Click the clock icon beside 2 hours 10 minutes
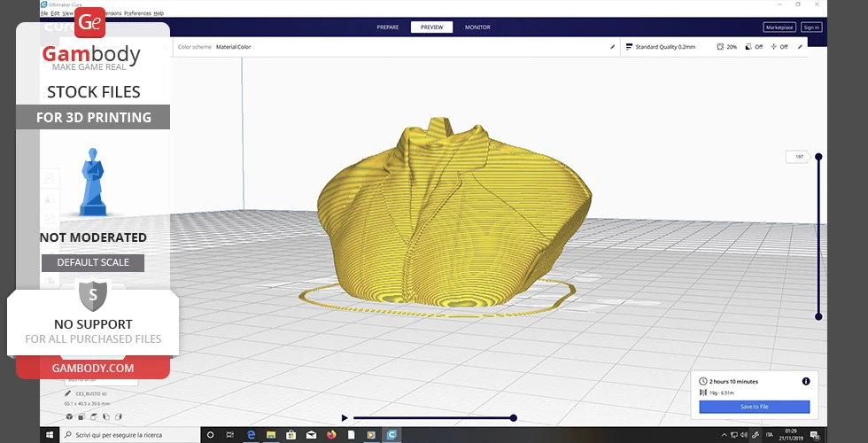Screen dimensions: 868x443 click(x=703, y=382)
